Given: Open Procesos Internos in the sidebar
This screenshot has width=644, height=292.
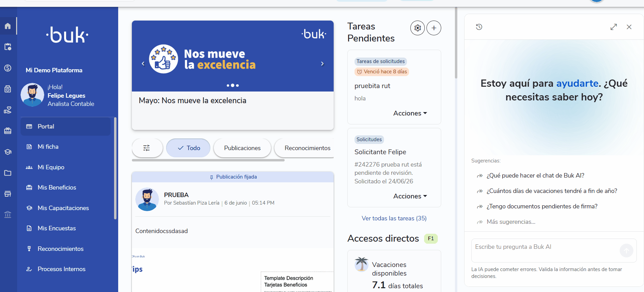Looking at the screenshot, I should pos(66,269).
